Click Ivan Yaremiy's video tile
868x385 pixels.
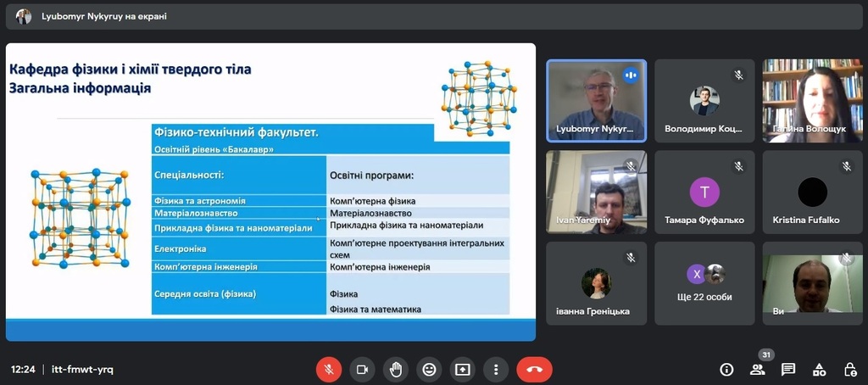(596, 192)
